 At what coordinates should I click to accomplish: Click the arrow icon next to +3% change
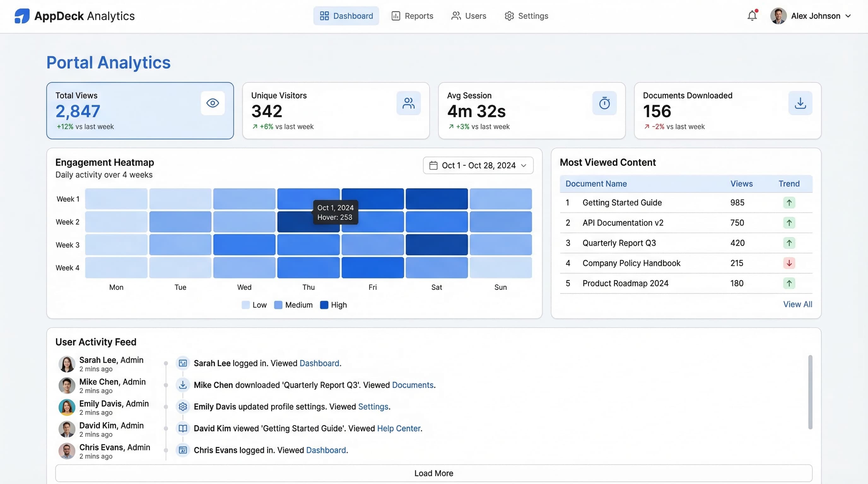tap(451, 127)
